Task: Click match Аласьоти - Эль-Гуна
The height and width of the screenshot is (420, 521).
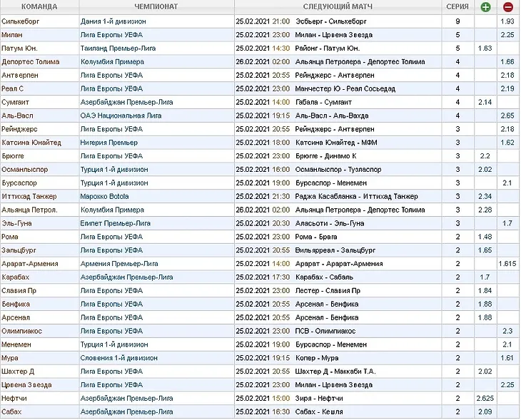Action: pyautogui.click(x=330, y=223)
